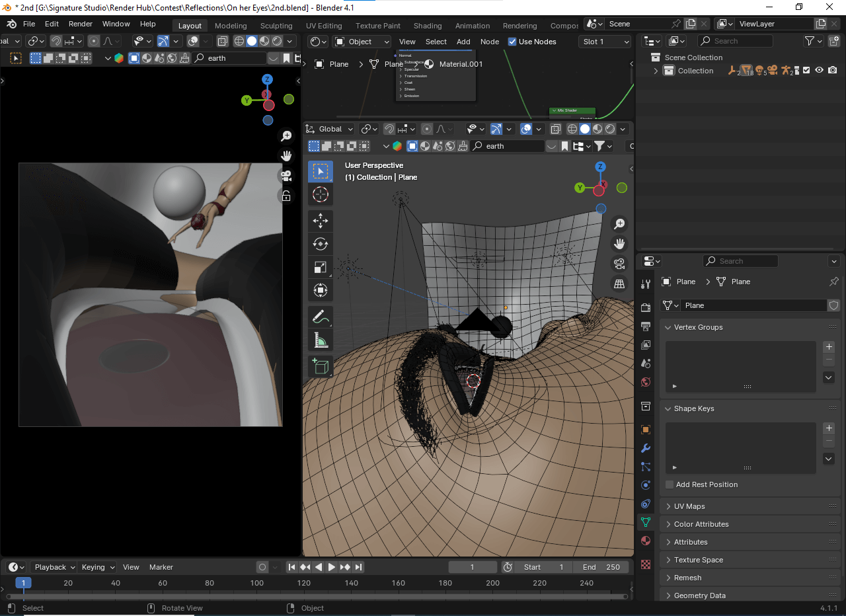846x616 pixels.
Task: Activate the Move tool
Action: (x=321, y=220)
